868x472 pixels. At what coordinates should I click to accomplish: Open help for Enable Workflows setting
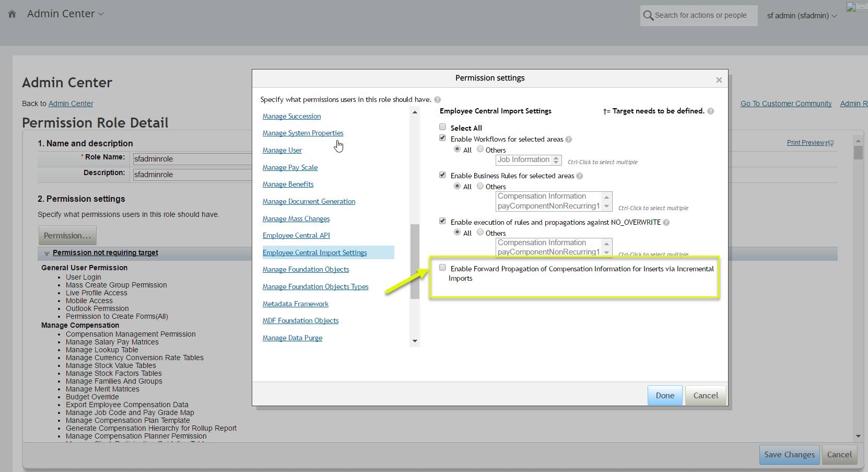[569, 140]
